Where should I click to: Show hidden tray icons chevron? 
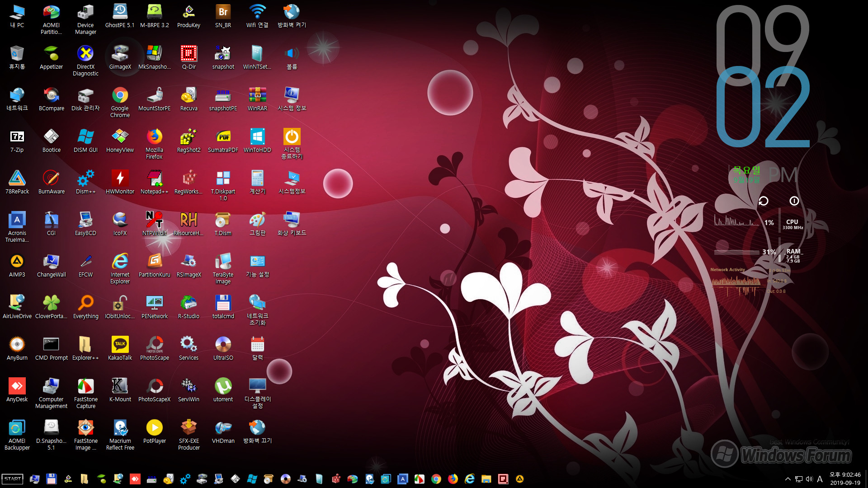point(788,479)
